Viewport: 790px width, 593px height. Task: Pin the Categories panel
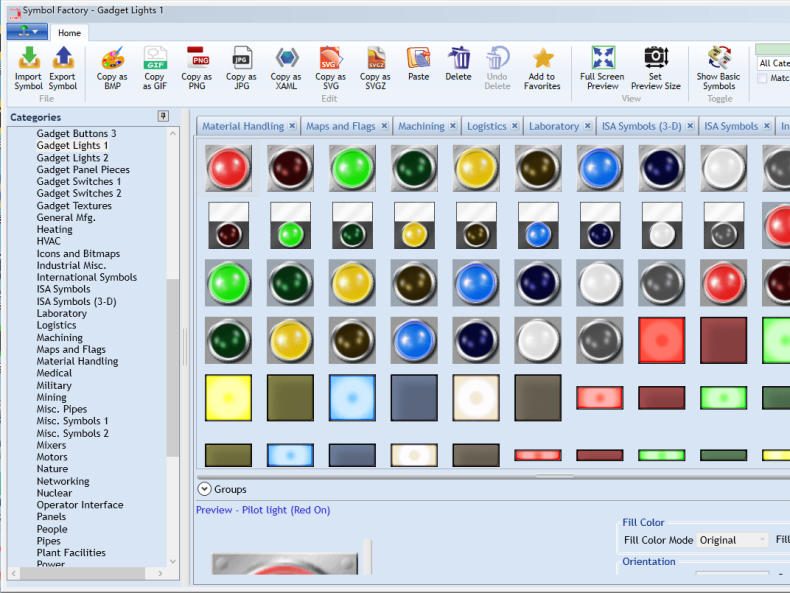point(163,116)
